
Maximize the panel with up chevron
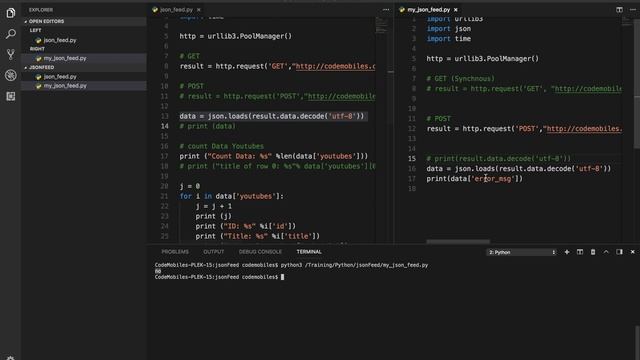pos(606,252)
